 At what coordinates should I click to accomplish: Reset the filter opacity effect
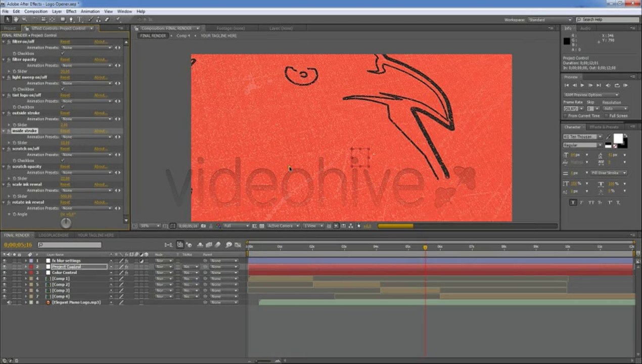point(65,60)
